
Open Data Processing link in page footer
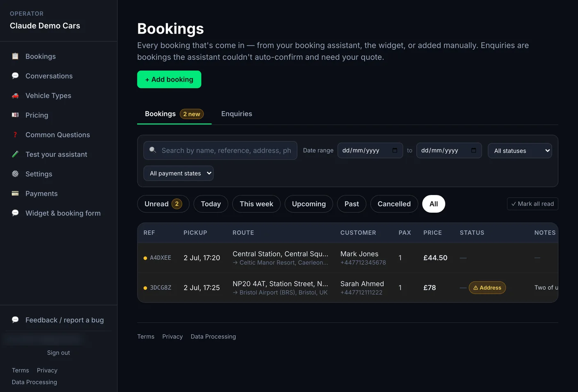click(x=213, y=337)
